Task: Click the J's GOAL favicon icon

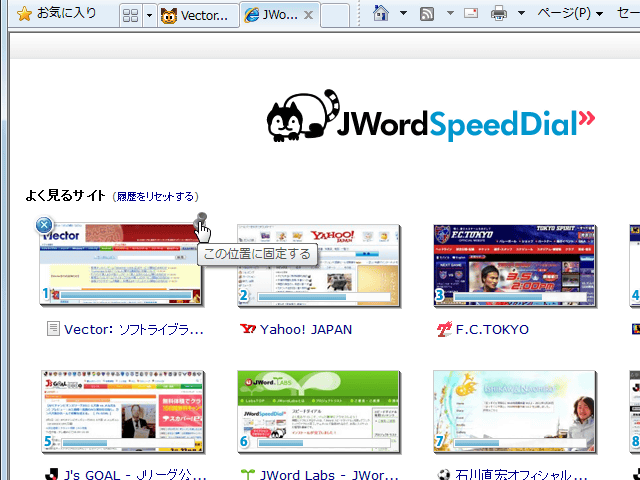Action: pyautogui.click(x=51, y=474)
